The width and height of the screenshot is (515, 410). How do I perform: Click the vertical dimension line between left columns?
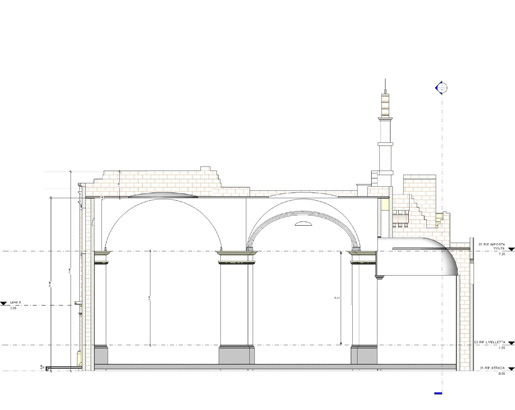(x=150, y=298)
